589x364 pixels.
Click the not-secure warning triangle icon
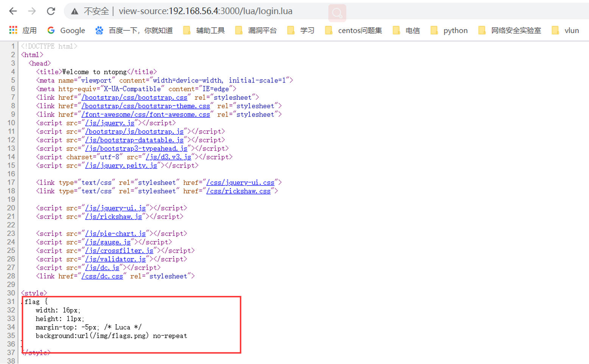[x=75, y=11]
